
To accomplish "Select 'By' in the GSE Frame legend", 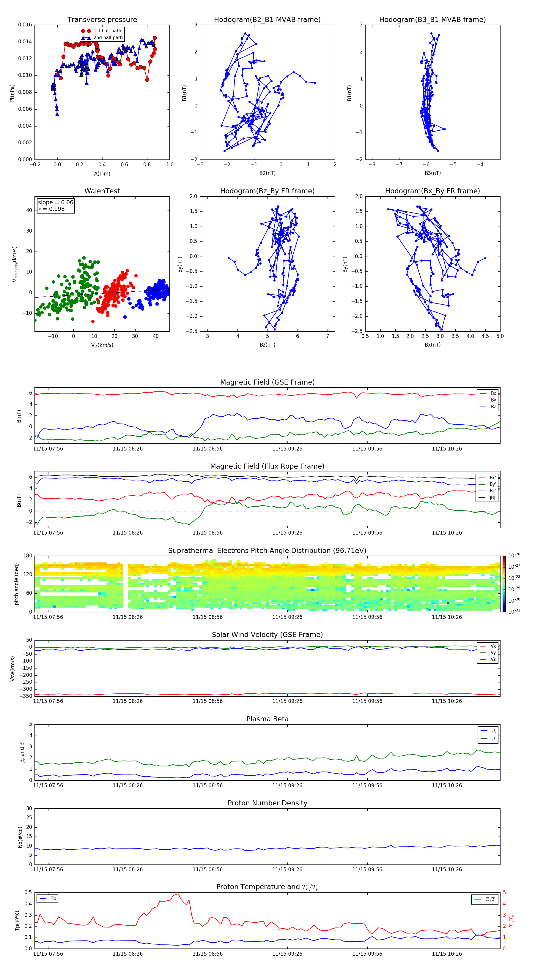I will pyautogui.click(x=488, y=400).
